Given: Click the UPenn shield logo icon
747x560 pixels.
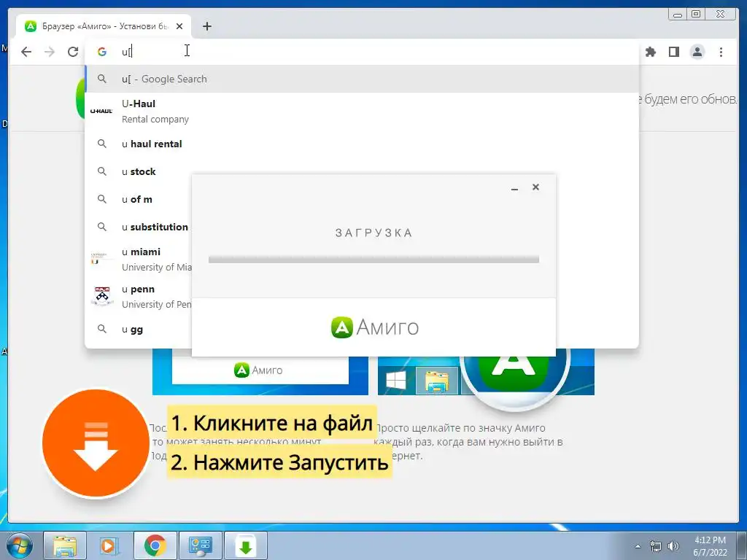Looking at the screenshot, I should tap(102, 296).
